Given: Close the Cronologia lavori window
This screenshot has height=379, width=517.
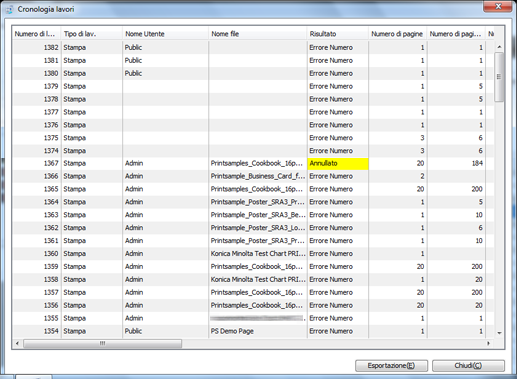Looking at the screenshot, I should [498, 6].
